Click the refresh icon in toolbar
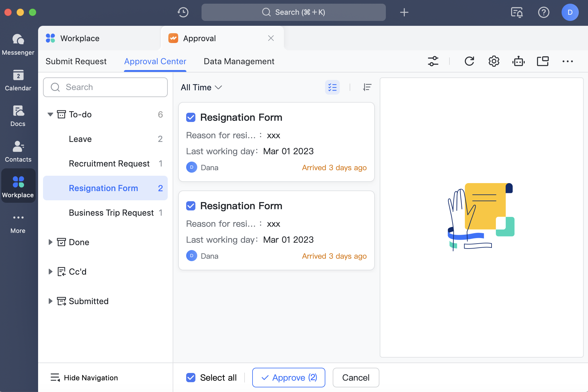The width and height of the screenshot is (588, 392). [x=469, y=61]
